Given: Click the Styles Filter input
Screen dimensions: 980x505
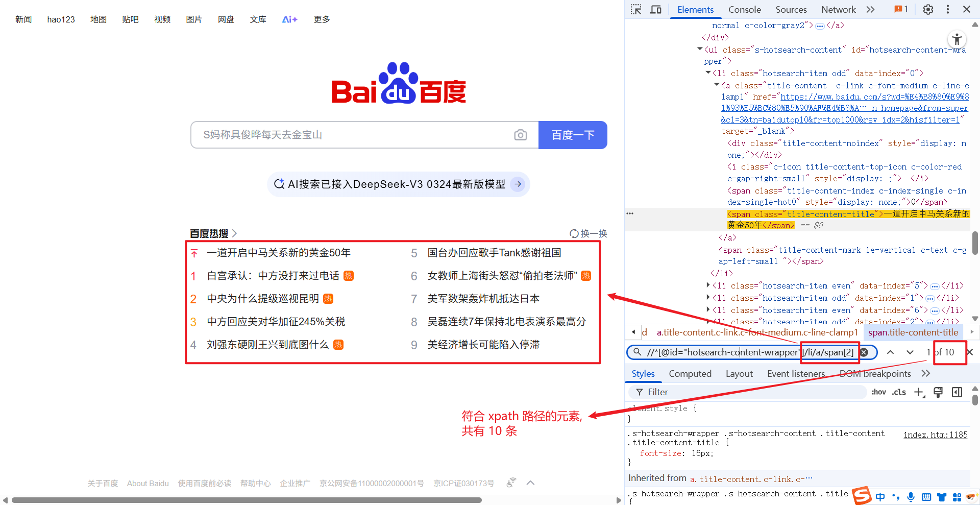Looking at the screenshot, I should 748,392.
